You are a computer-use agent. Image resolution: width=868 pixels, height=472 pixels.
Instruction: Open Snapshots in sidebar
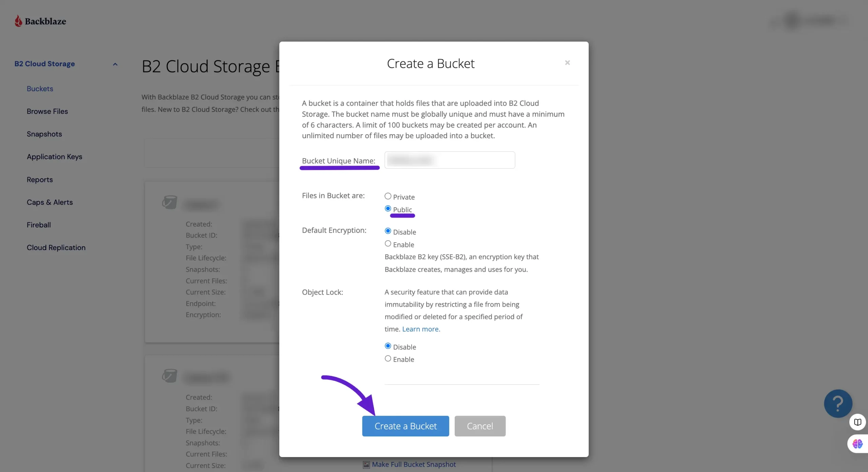pos(44,134)
